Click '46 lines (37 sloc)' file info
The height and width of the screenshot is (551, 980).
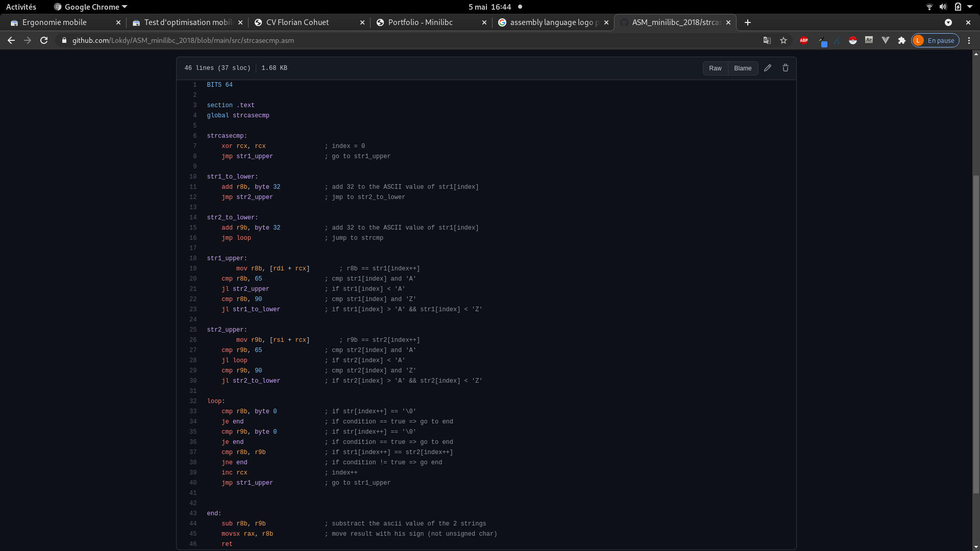(217, 68)
